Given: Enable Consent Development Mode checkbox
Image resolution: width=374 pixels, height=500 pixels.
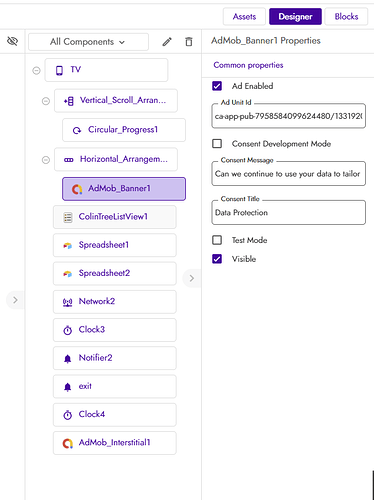Looking at the screenshot, I should 217,144.
